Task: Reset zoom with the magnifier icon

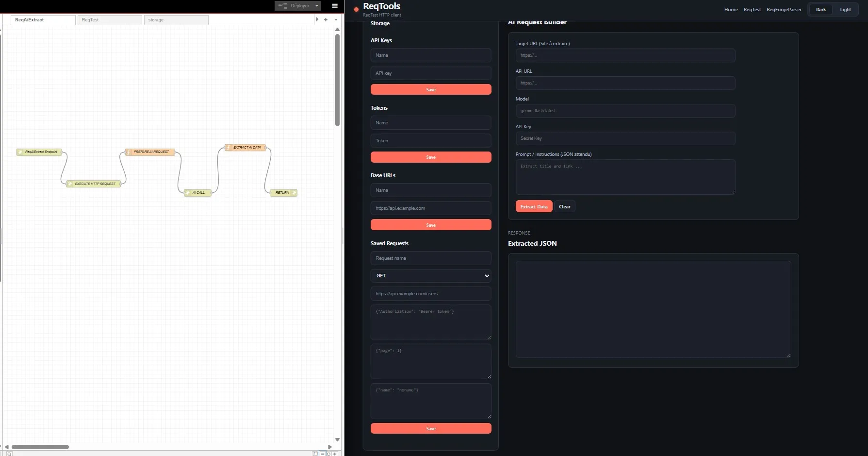Action: [x=328, y=454]
